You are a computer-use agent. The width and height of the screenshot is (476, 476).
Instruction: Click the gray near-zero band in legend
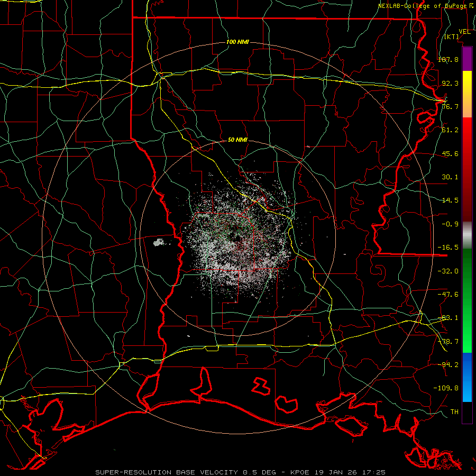pos(467,235)
